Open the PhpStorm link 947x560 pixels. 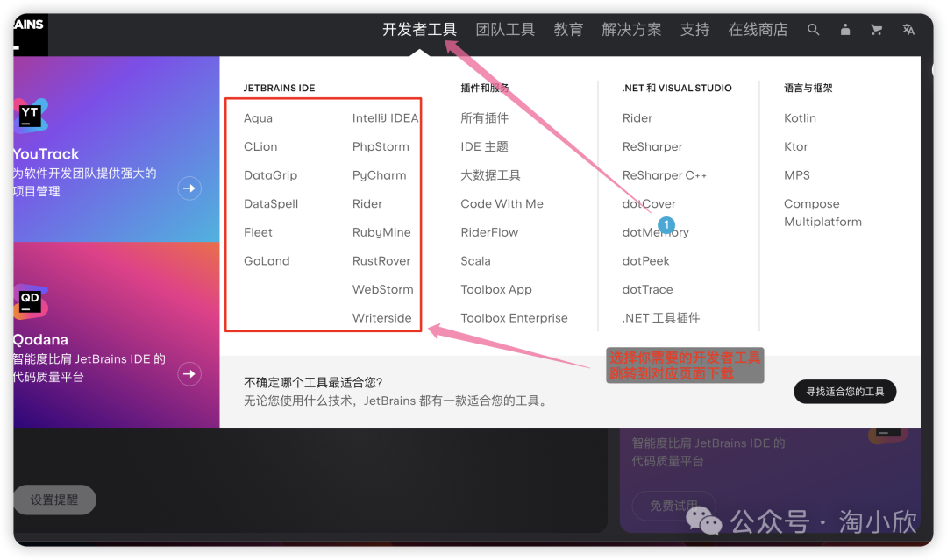click(x=381, y=146)
